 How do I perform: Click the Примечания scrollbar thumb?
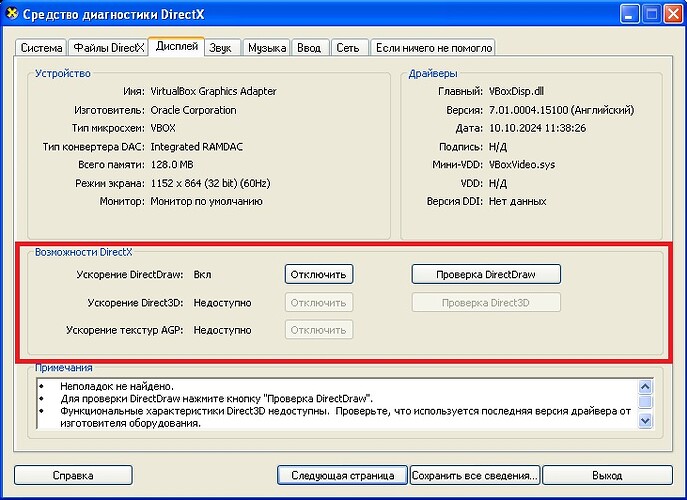tap(645, 402)
